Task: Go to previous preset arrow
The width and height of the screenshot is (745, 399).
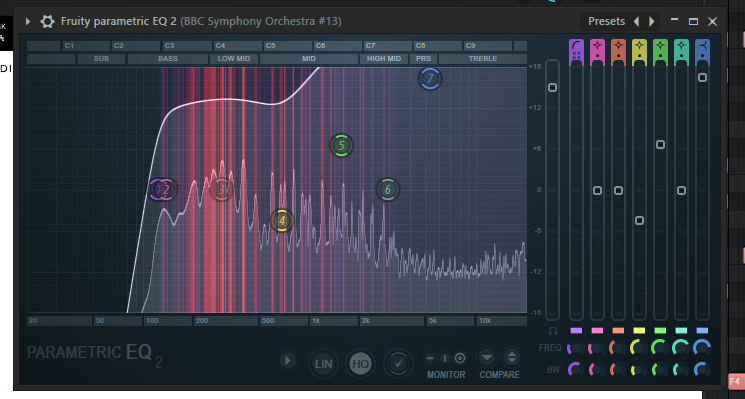Action: click(x=636, y=21)
